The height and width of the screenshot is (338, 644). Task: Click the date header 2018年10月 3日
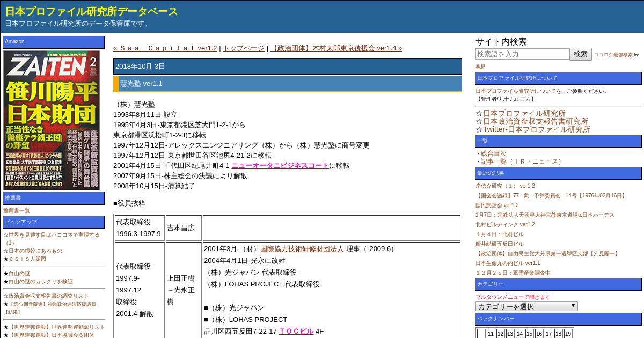288,67
